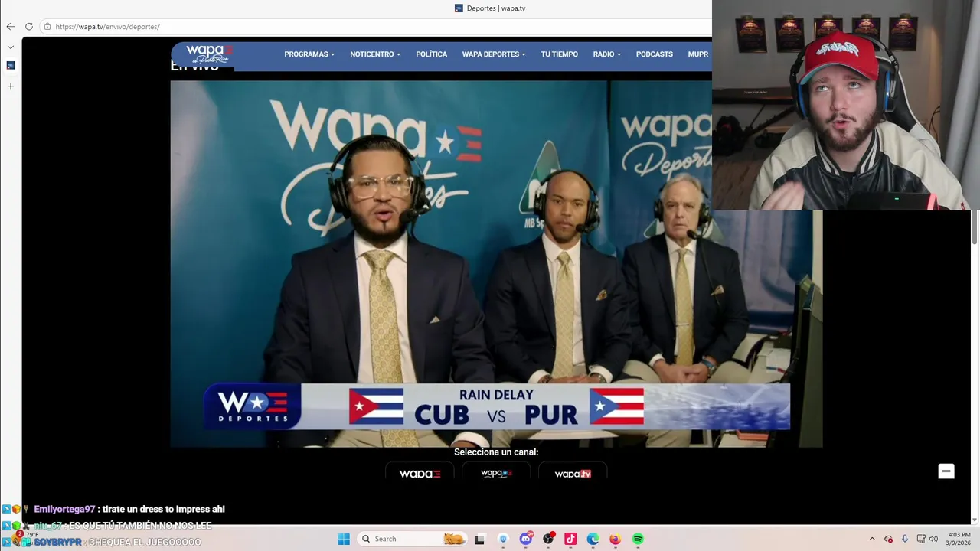
Task: Switch to Microsoft Edge on the taskbar
Action: 593,539
